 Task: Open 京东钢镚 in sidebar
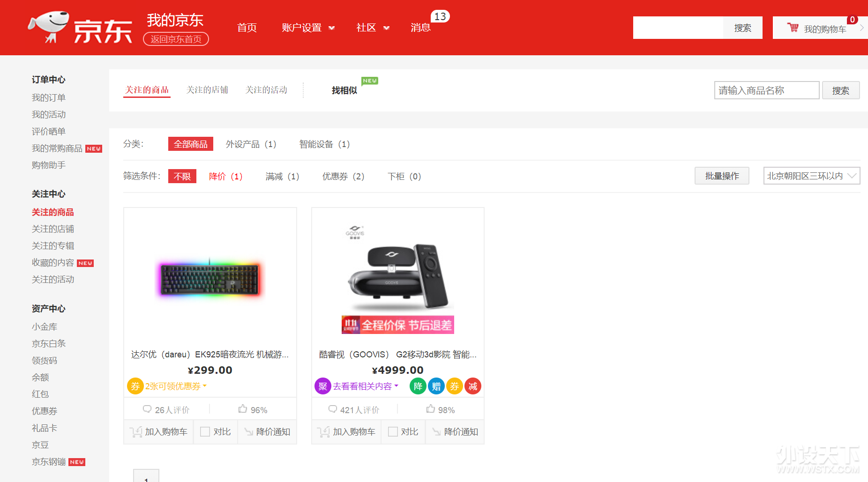[49, 461]
